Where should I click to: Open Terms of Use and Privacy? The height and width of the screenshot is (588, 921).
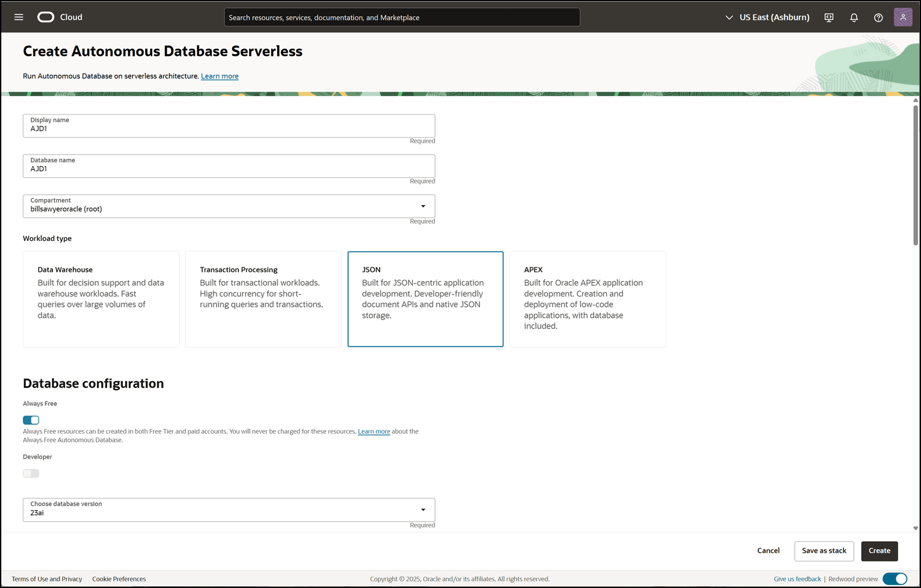pyautogui.click(x=47, y=579)
